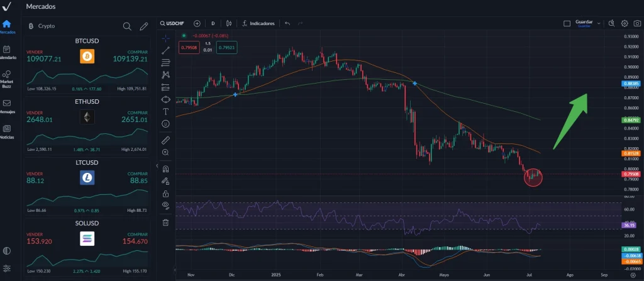
Task: Open the Calendario sidebar tab
Action: (x=6, y=53)
